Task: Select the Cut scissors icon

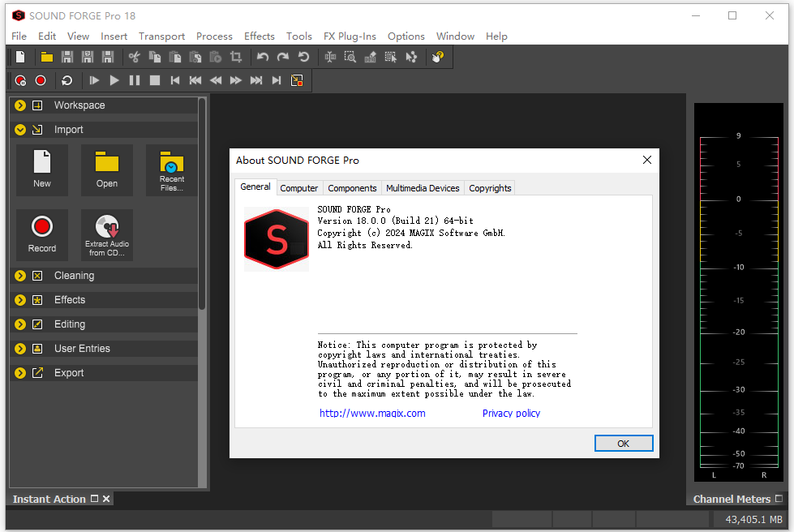Action: [x=135, y=57]
